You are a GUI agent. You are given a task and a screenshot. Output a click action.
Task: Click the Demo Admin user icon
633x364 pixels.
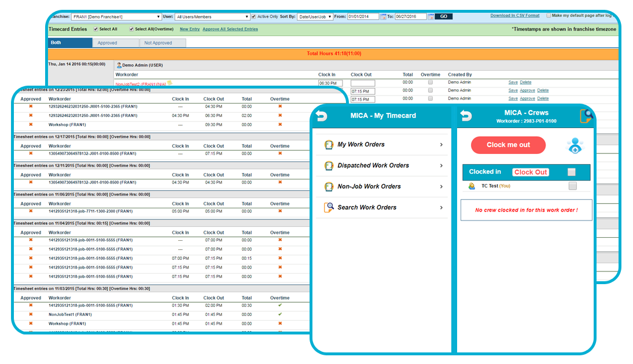click(119, 65)
